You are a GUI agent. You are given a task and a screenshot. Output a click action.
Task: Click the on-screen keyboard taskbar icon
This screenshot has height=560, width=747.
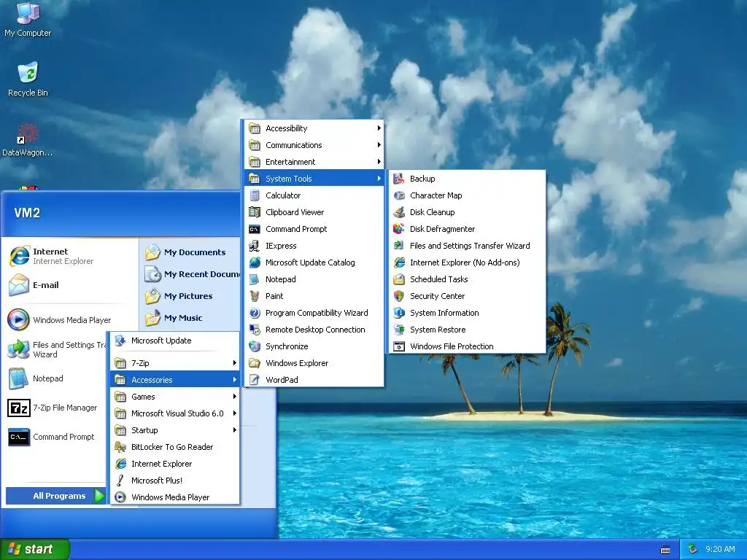(x=665, y=550)
